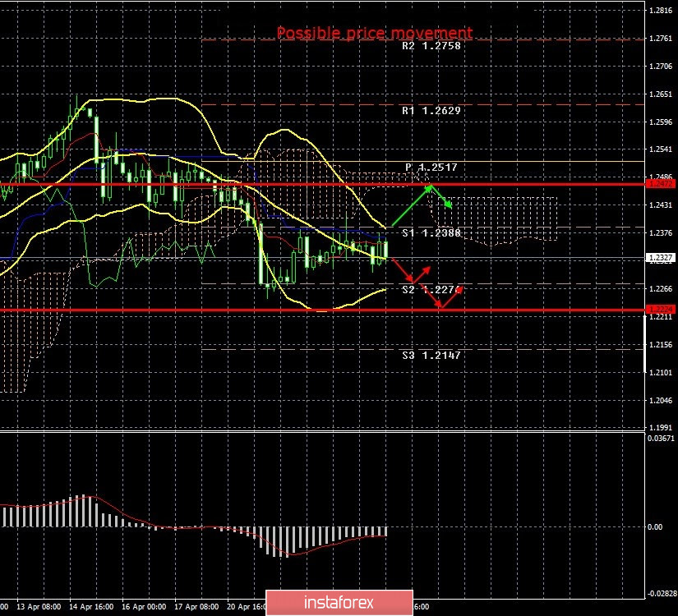Click the 13 Apr 08:00 time label
678x616 pixels.
pyautogui.click(x=39, y=607)
